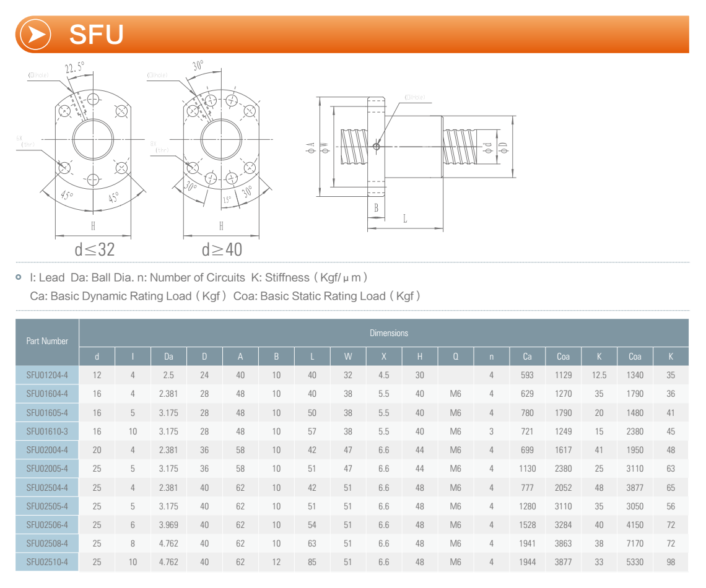
Task: Select the 'Da' column header
Action: pos(168,357)
